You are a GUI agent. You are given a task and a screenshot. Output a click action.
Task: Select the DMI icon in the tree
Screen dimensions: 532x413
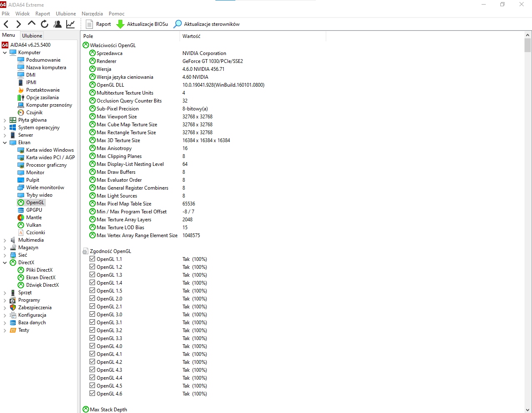point(21,75)
